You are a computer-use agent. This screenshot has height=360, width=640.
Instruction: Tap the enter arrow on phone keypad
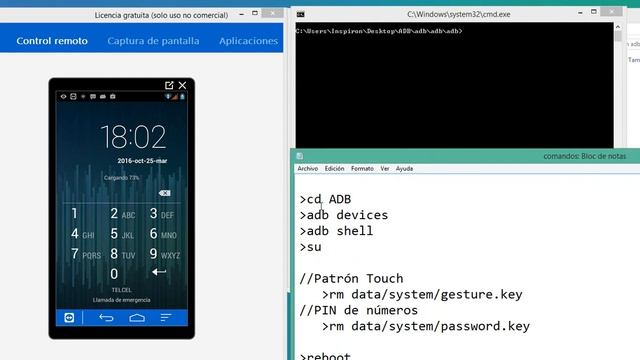click(x=159, y=272)
